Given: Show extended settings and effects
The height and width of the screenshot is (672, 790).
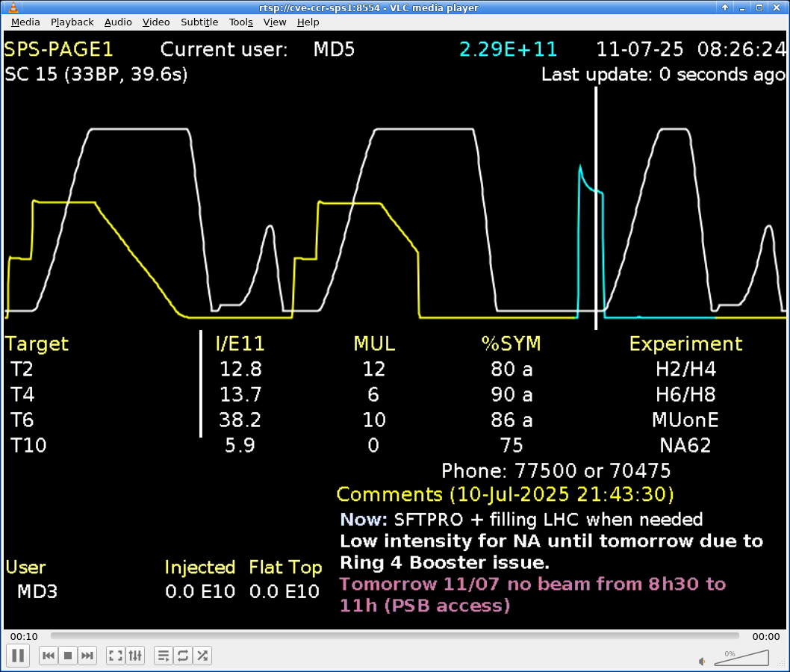Looking at the screenshot, I should point(135,656).
